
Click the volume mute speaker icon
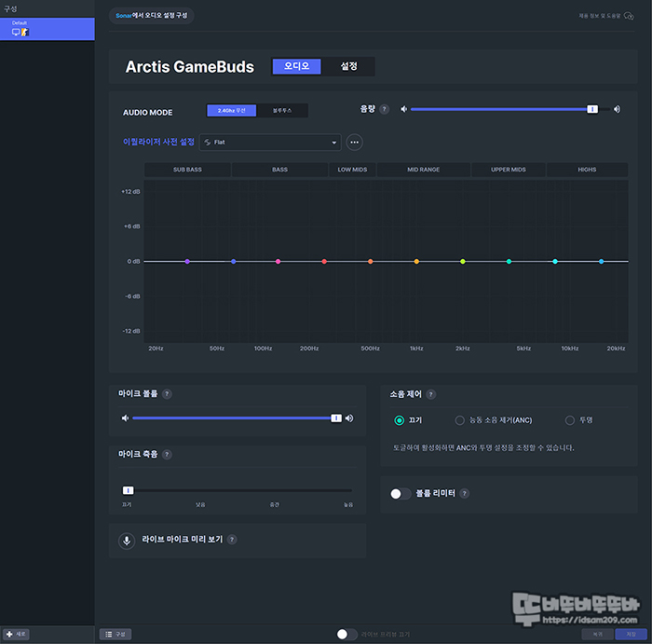[x=403, y=109]
